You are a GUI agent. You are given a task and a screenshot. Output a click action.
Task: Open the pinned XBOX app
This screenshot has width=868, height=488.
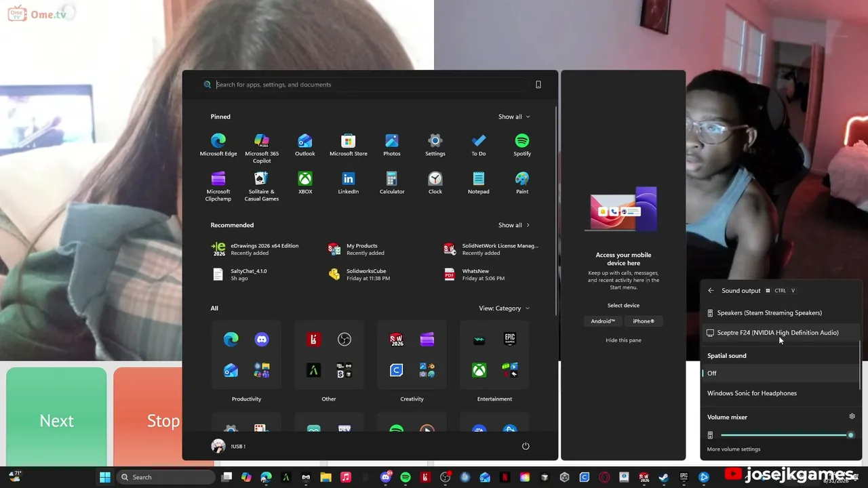(305, 183)
